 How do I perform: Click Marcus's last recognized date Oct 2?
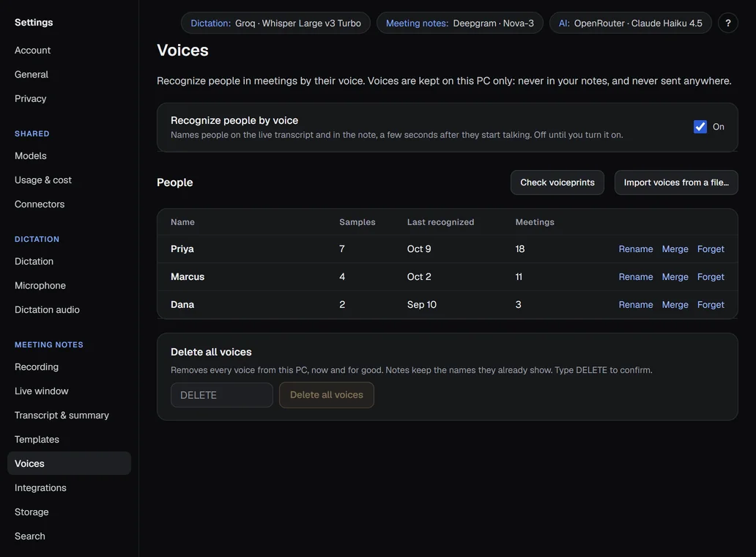click(x=419, y=277)
